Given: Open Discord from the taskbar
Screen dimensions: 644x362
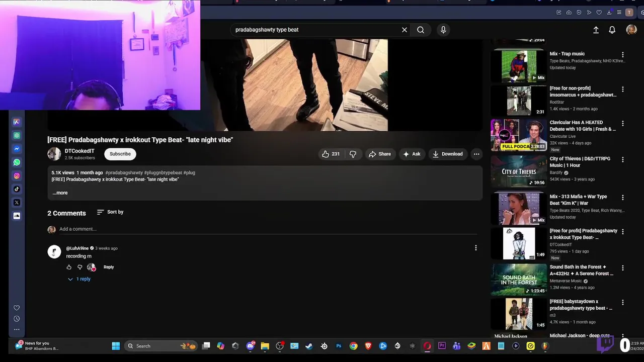Looking at the screenshot, I should 251,346.
